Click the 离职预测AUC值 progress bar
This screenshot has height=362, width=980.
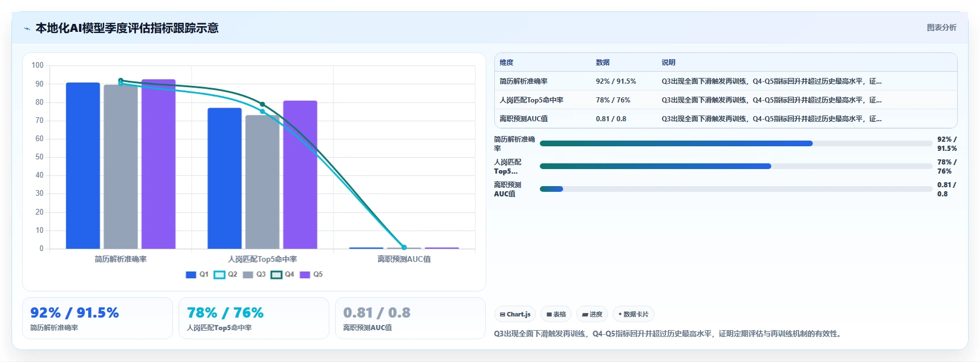pyautogui.click(x=736, y=189)
